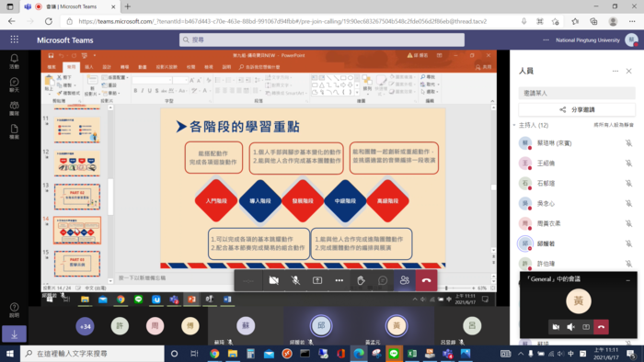Screen dimensions: 644x362
Task: Click participant 許 avatar at bottom
Action: click(x=120, y=326)
